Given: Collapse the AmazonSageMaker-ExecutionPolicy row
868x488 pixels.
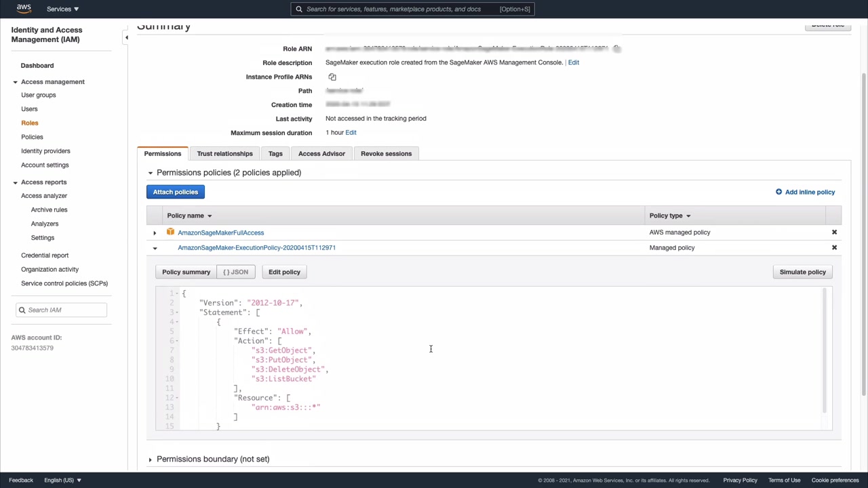Looking at the screenshot, I should (155, 248).
